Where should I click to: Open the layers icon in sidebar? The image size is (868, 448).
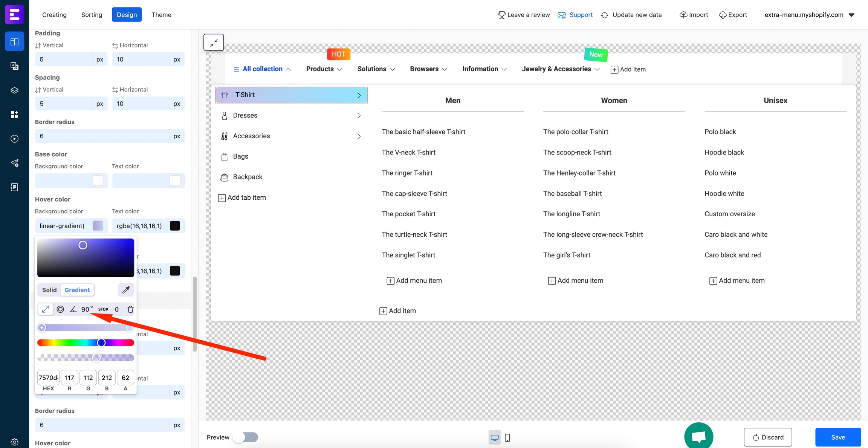pyautogui.click(x=14, y=90)
